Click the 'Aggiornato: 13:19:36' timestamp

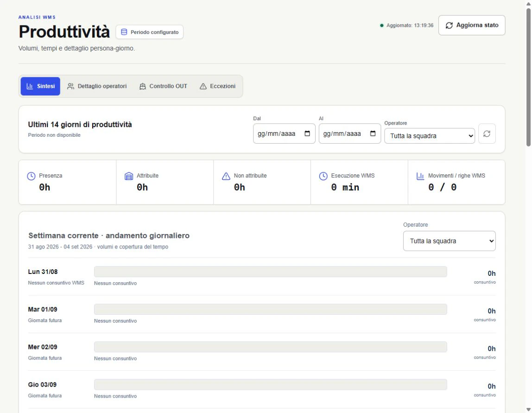tap(410, 25)
